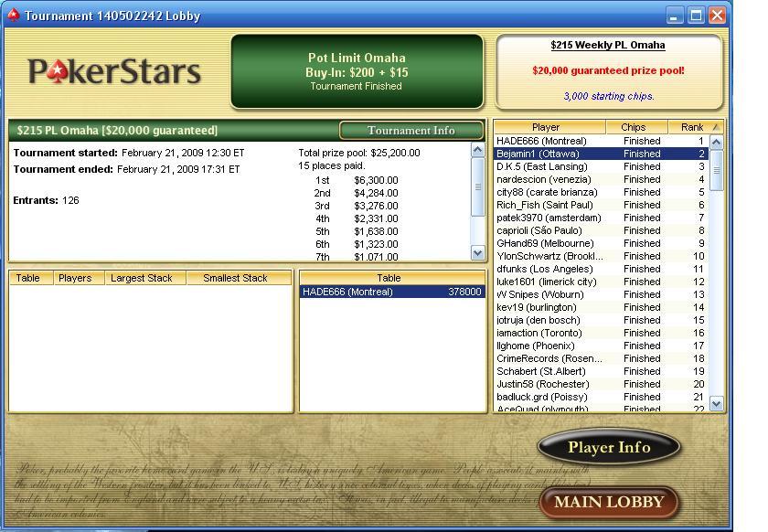Select YlonSchwartz player row

tap(601, 256)
